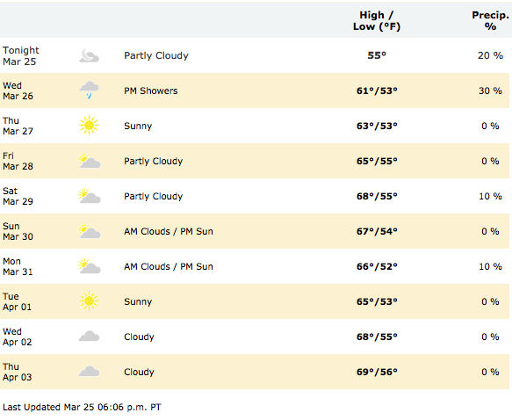Image resolution: width=512 pixels, height=420 pixels.
Task: Click the 69°/56° temperature for Thu Apr 03
Action: tap(377, 372)
